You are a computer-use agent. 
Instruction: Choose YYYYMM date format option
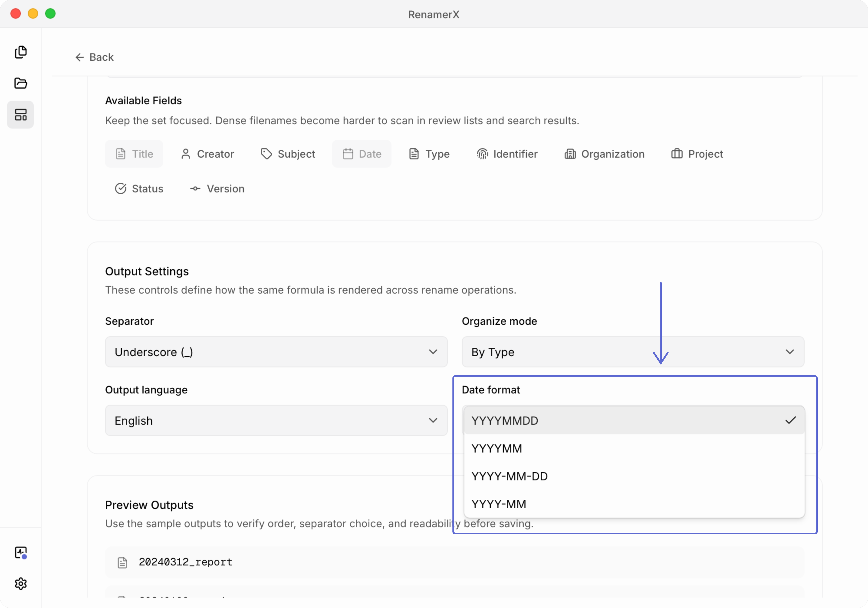click(634, 448)
